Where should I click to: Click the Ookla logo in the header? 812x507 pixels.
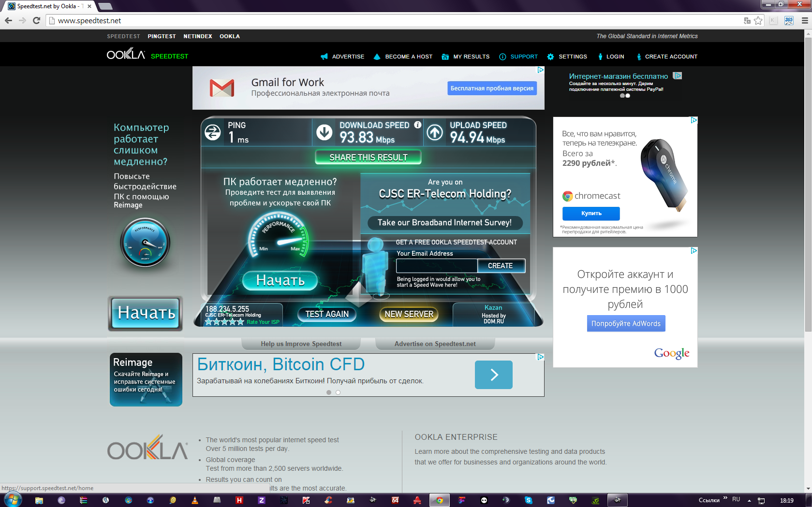126,54
